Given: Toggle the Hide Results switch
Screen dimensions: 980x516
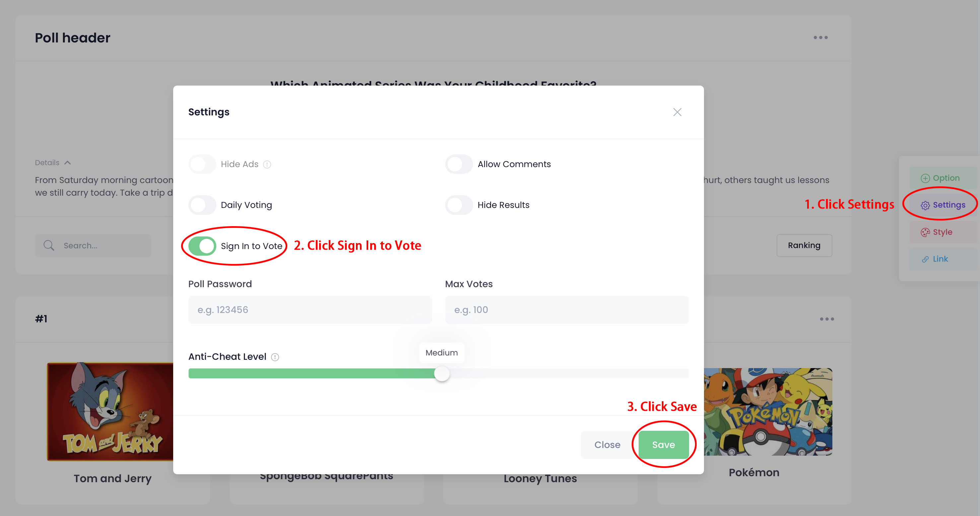Looking at the screenshot, I should [459, 205].
